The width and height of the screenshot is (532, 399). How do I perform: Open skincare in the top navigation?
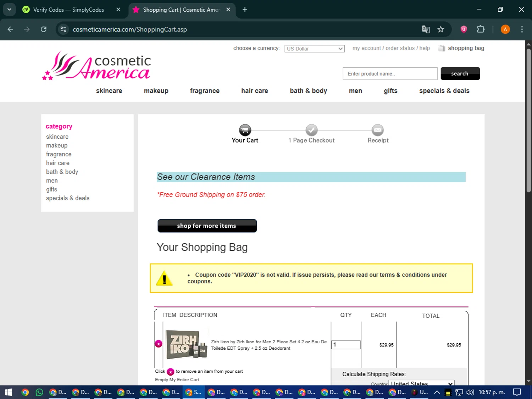point(109,91)
